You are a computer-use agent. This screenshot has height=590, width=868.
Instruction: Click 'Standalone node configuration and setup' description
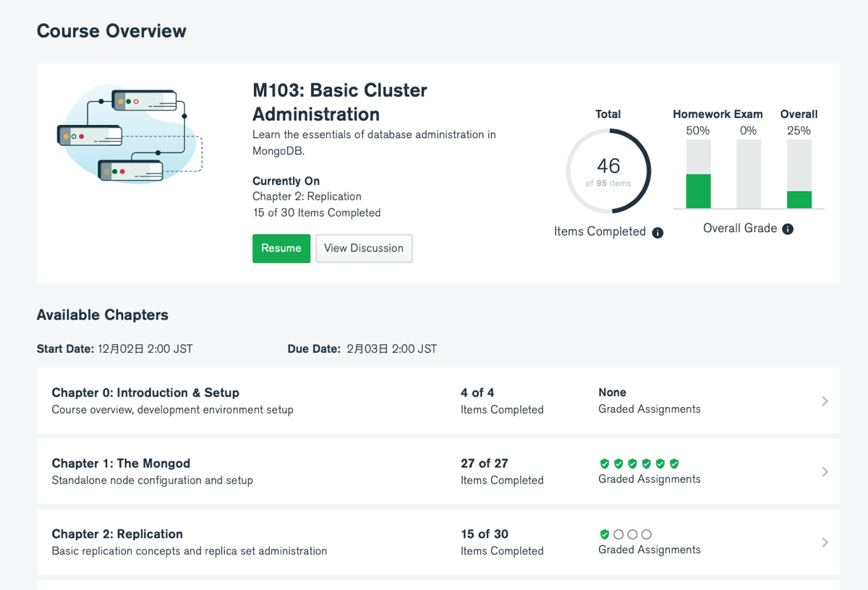[153, 480]
